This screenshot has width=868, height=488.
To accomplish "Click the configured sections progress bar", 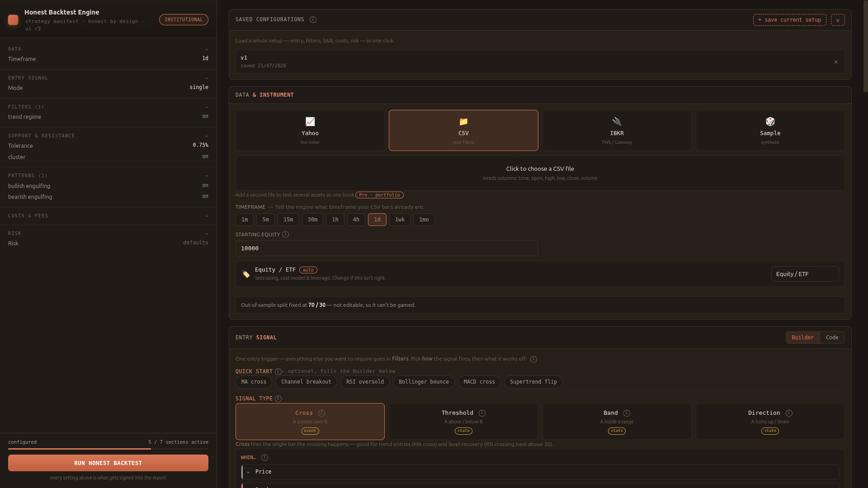I will click(x=108, y=449).
